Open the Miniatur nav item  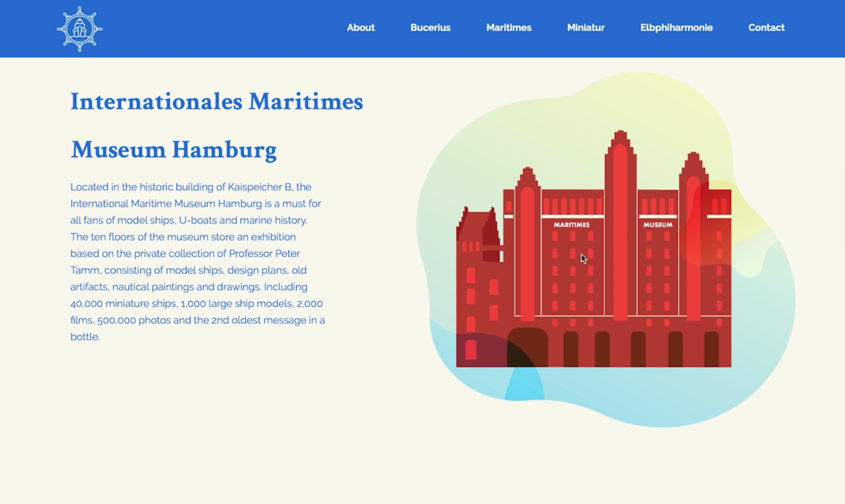click(x=586, y=28)
